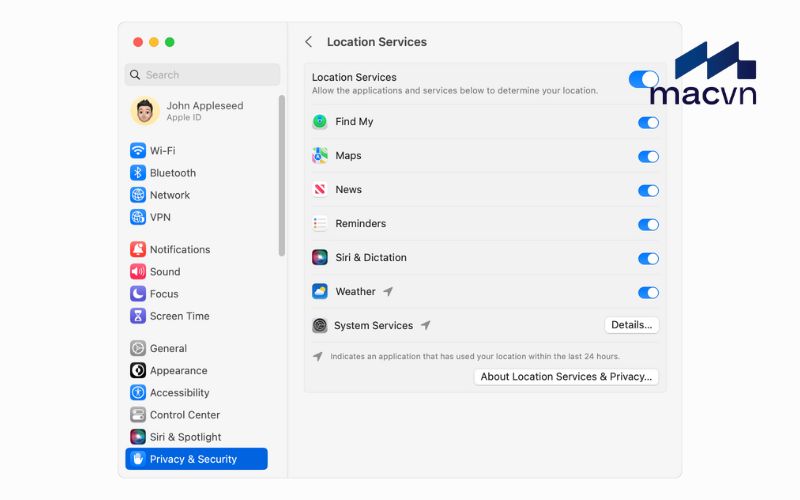Click the magnifying glass search icon
The width and height of the screenshot is (800, 500).
(x=135, y=75)
